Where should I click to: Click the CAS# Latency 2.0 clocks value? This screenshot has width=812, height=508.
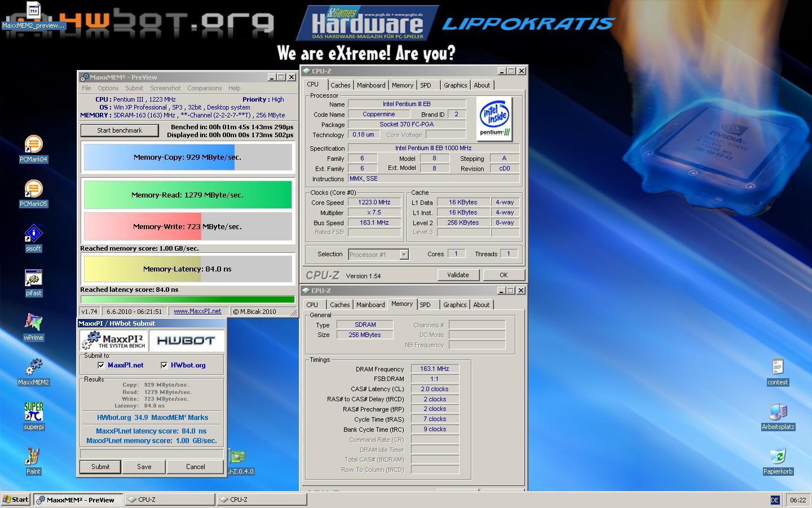click(435, 389)
